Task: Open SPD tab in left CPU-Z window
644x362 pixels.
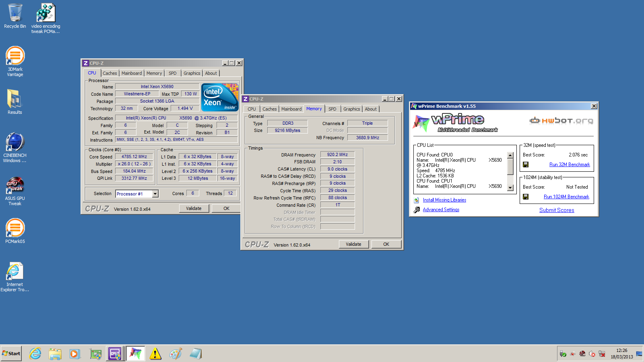Action: coord(173,73)
